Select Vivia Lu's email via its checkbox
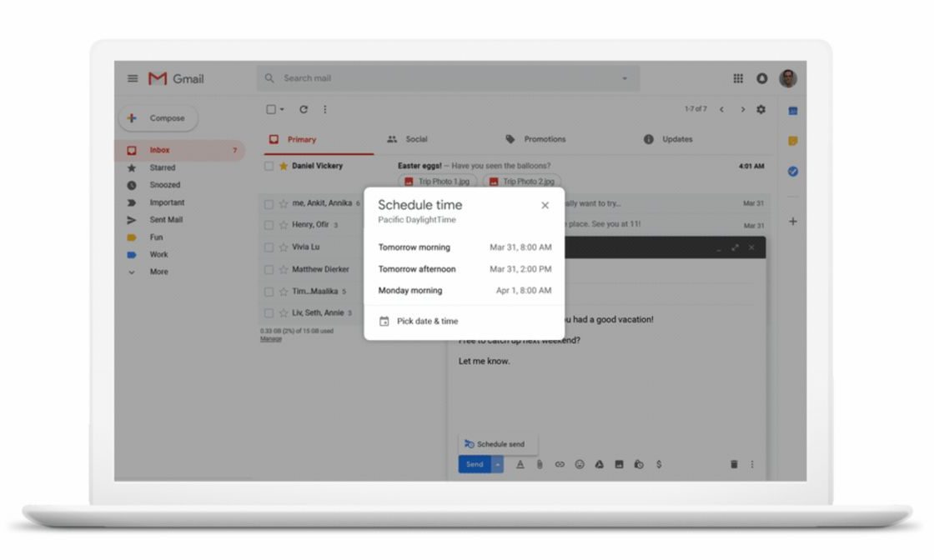The height and width of the screenshot is (560, 934). pos(268,247)
